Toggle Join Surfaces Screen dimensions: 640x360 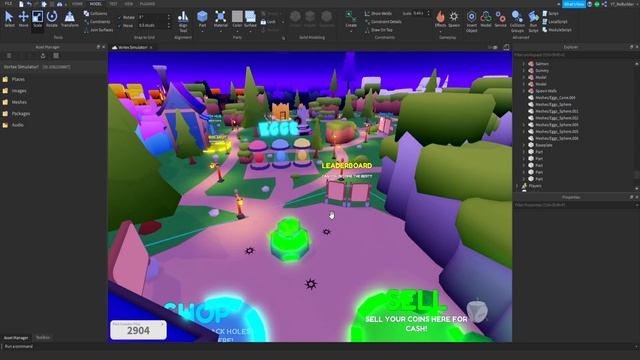pos(98,30)
